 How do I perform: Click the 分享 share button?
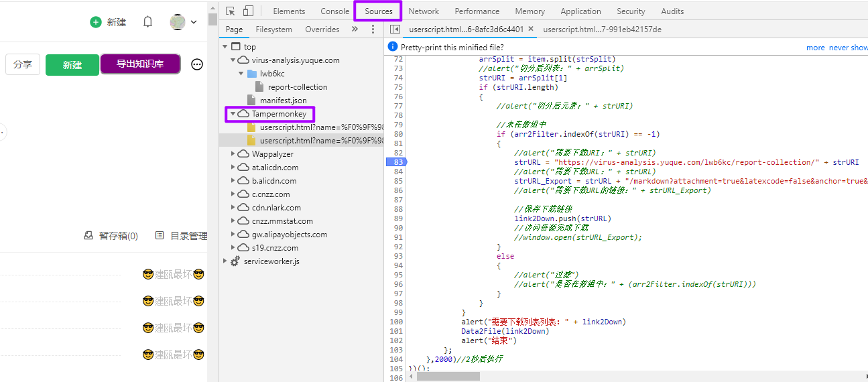[23, 64]
